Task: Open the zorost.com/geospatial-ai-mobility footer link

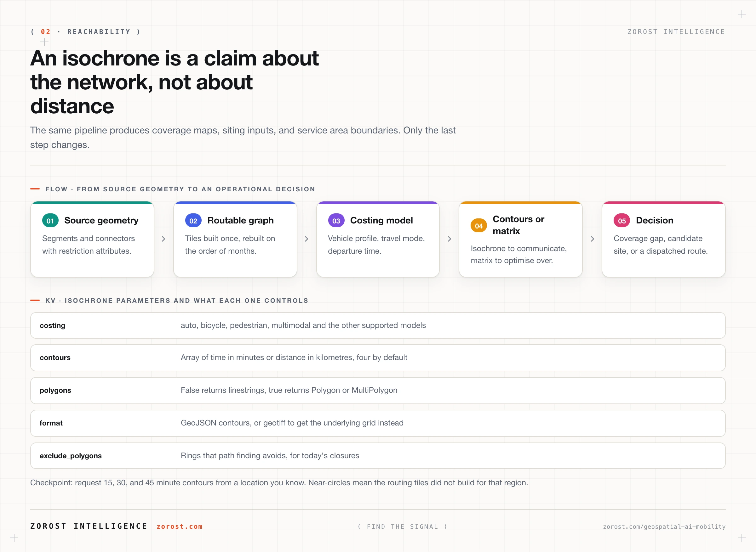Action: (x=664, y=527)
